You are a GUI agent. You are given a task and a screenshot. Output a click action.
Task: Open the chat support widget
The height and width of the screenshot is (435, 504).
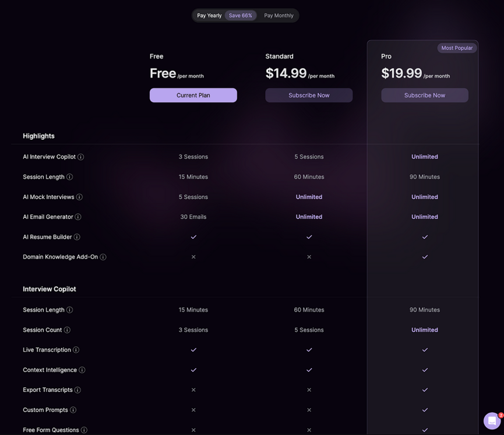coord(492,420)
